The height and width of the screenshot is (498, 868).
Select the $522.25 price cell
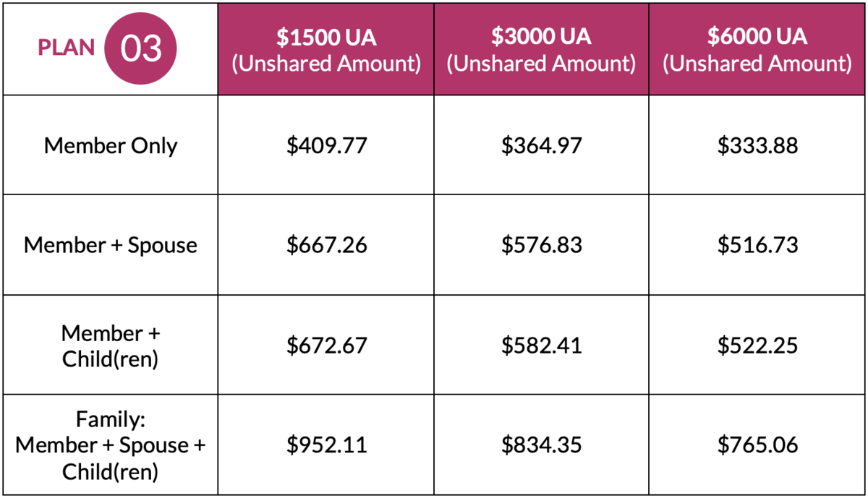point(757,345)
